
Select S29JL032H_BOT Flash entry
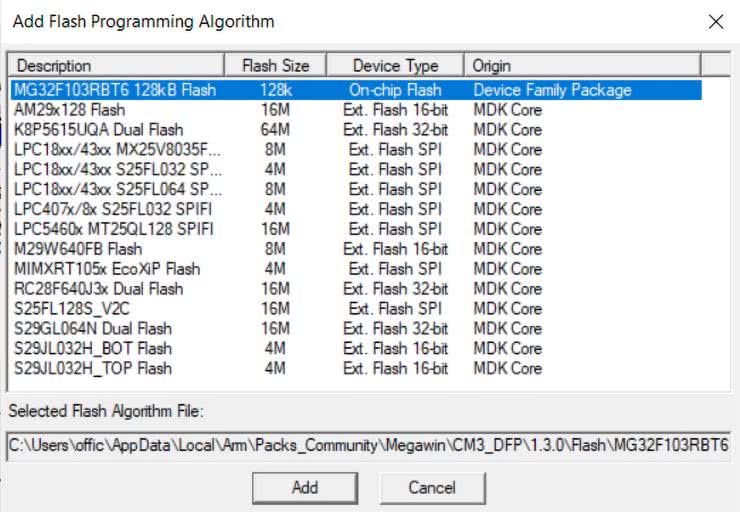pyautogui.click(x=93, y=349)
